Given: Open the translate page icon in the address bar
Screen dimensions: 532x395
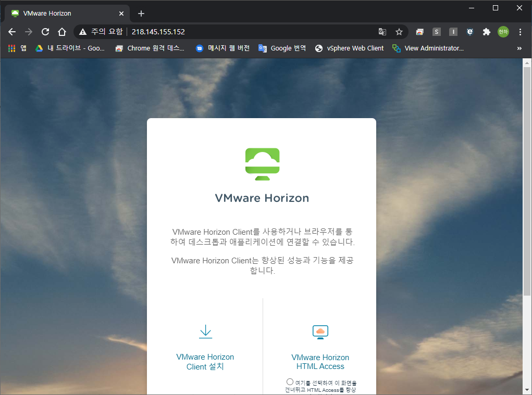Looking at the screenshot, I should 382,32.
